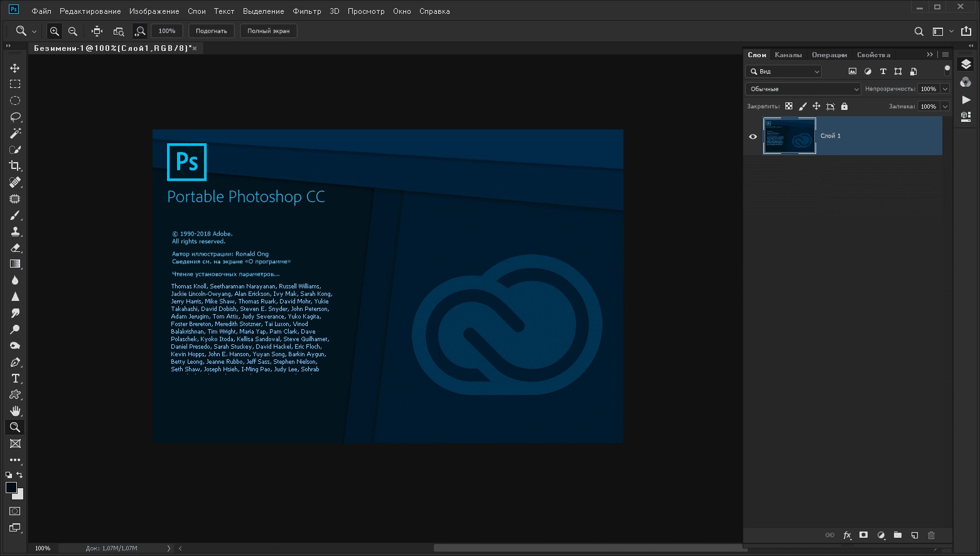
Task: Toggle Scrubby Zoom option
Action: (140, 31)
